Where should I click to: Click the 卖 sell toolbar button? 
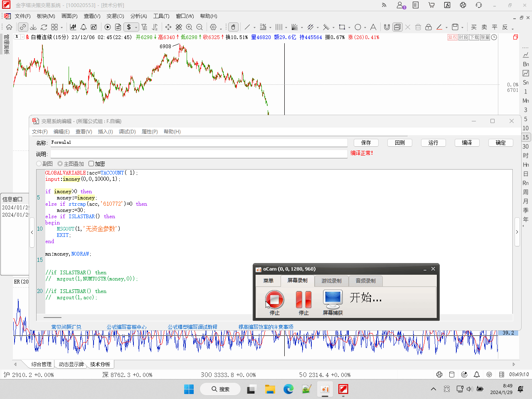pyautogui.click(x=484, y=27)
